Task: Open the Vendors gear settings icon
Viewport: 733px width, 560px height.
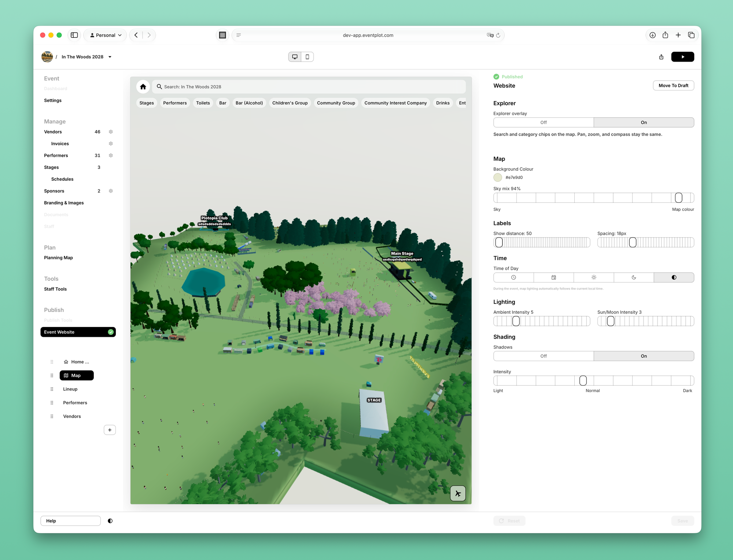Action: 111,132
